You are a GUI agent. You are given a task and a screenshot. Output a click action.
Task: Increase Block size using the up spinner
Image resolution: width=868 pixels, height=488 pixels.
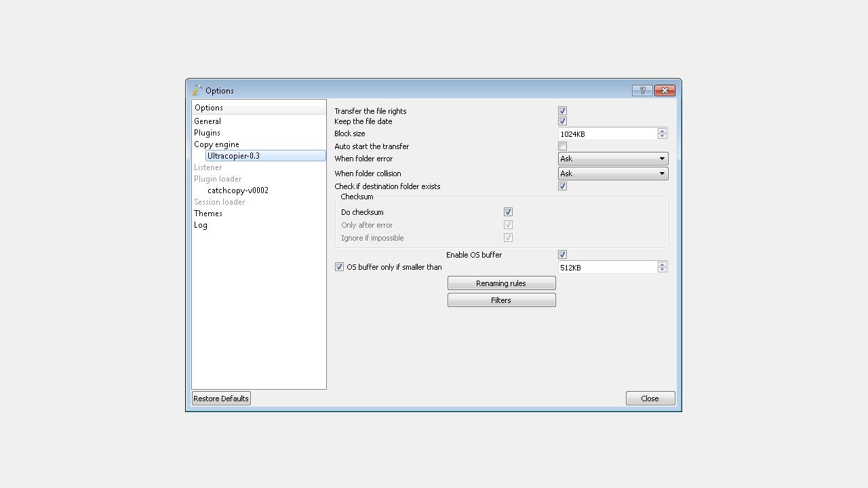point(662,130)
